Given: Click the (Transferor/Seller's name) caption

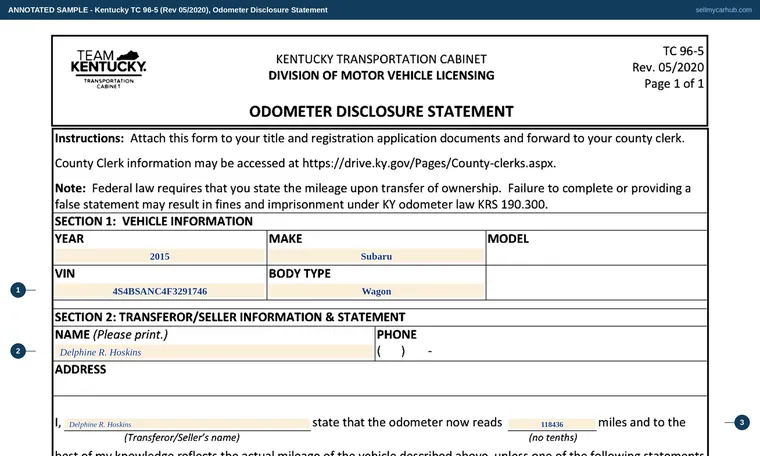Looking at the screenshot, I should tap(182, 438).
